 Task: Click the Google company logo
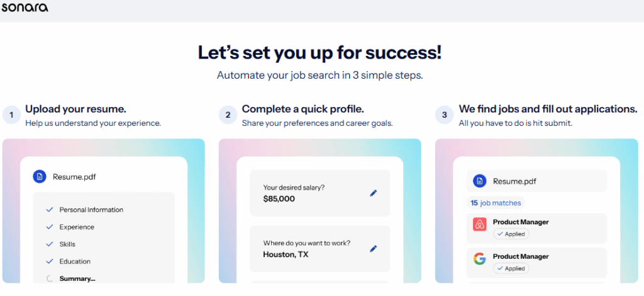click(480, 259)
